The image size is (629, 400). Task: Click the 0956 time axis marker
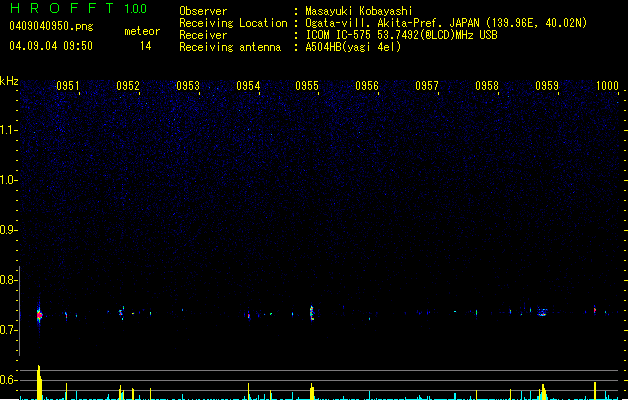(367, 86)
